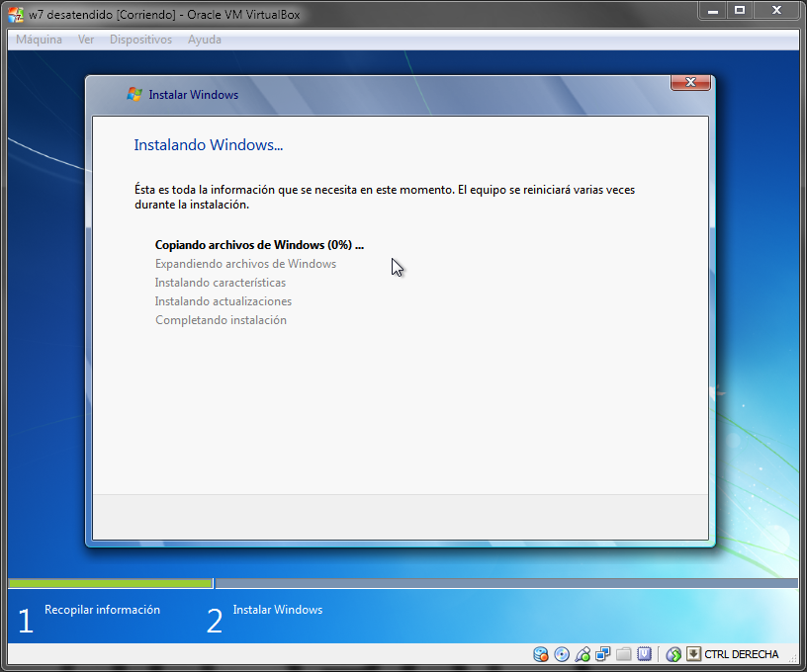Click the 'Instalar Windows' dialog title
Image resolution: width=807 pixels, height=672 pixels.
click(x=194, y=95)
